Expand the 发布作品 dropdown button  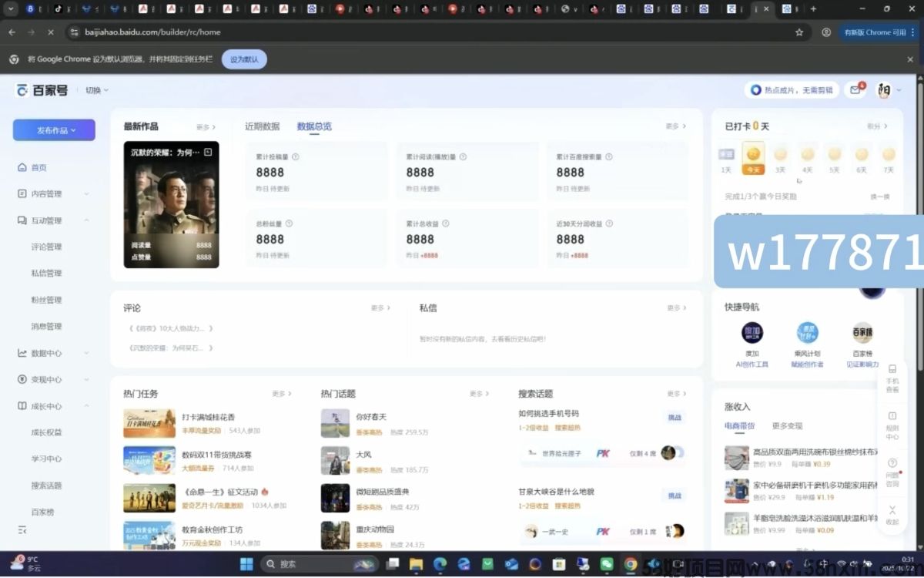coord(54,130)
